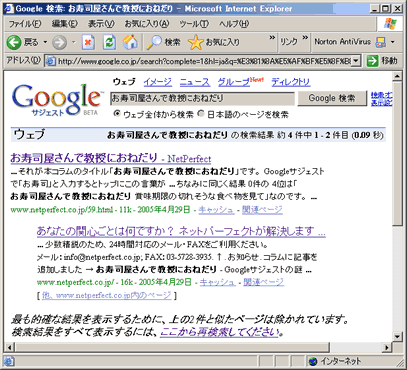This screenshot has width=407, height=370.
Task: Open the 編集(E) menu
Action: point(65,24)
